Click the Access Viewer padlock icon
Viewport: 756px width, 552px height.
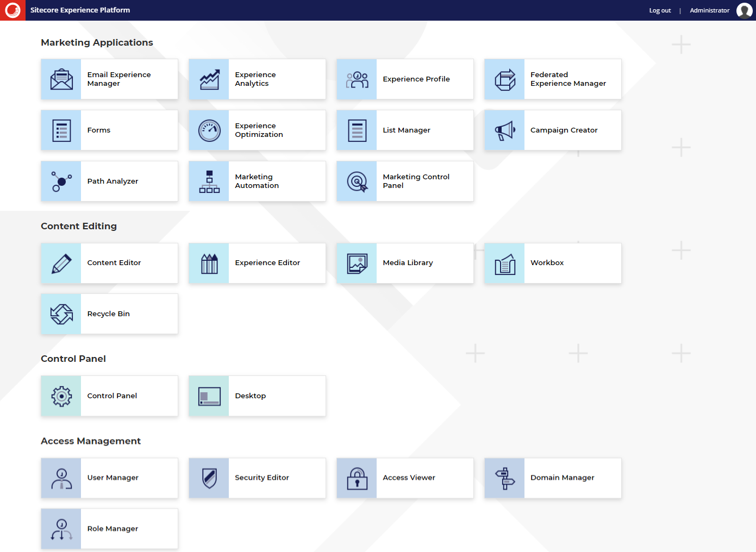(357, 478)
